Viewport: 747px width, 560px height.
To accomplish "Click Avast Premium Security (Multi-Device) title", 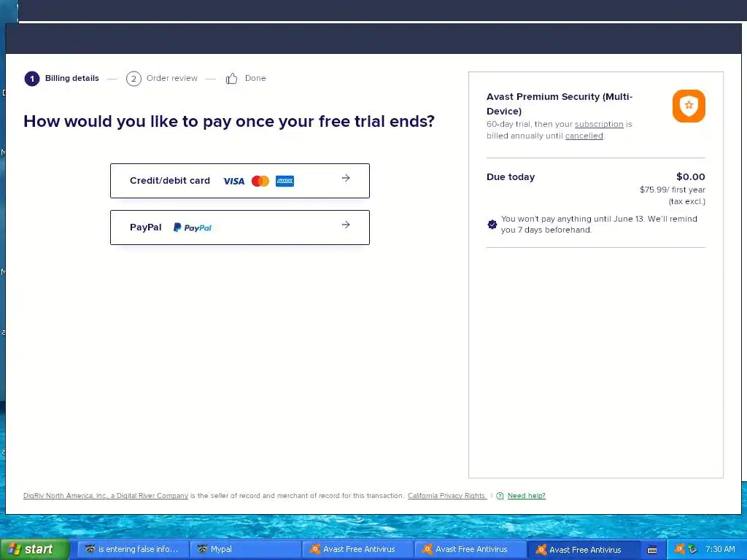I will (x=560, y=104).
